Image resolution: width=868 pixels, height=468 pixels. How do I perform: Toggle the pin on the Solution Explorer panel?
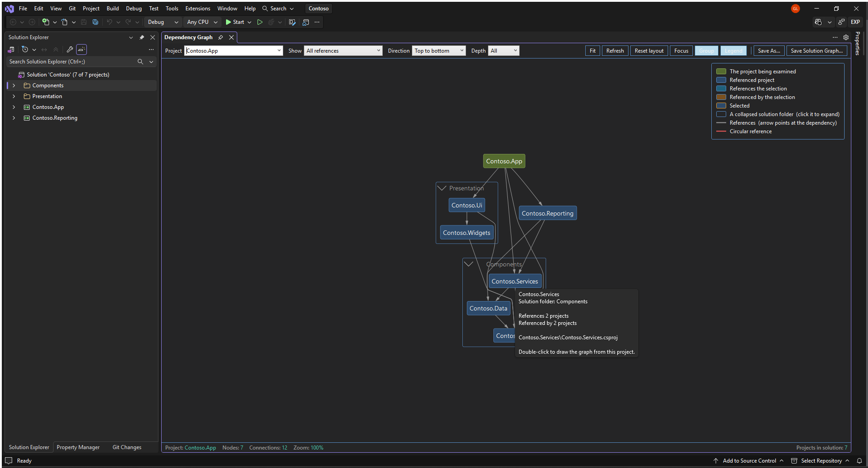(x=142, y=37)
